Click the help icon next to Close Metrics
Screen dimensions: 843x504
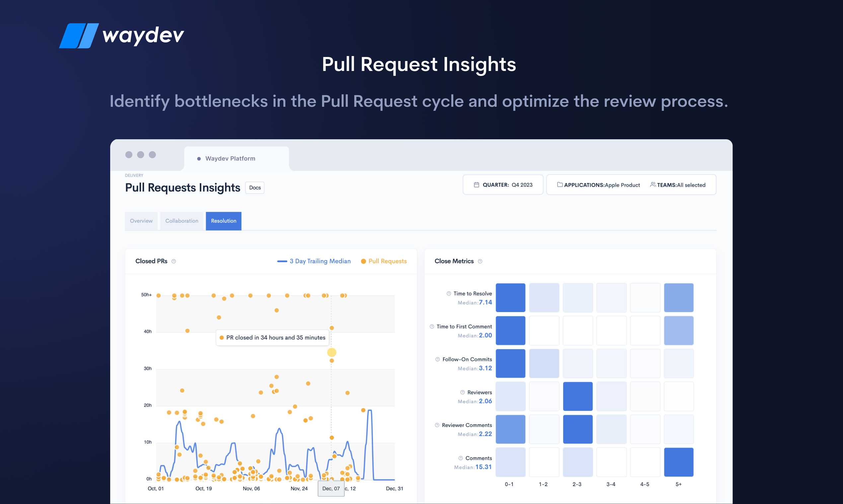pos(480,261)
